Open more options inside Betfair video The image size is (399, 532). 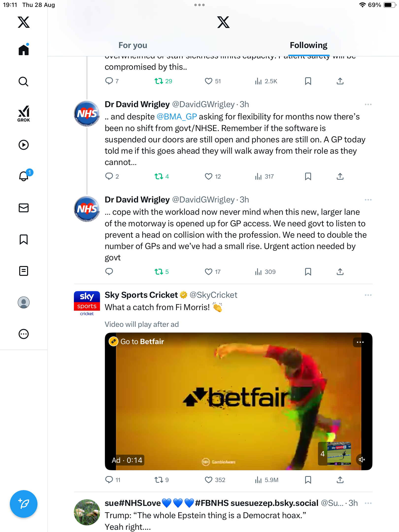(x=360, y=342)
